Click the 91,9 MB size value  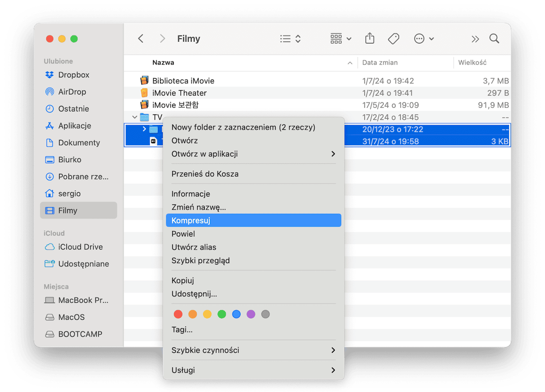(x=493, y=105)
